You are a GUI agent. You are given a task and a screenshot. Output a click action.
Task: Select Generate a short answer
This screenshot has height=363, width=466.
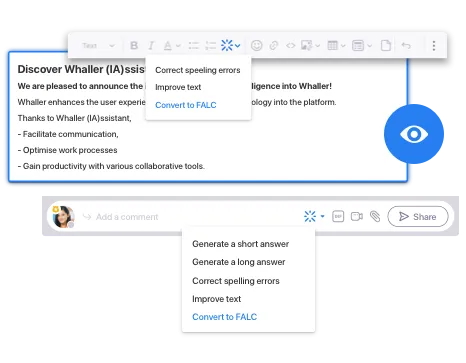(240, 244)
